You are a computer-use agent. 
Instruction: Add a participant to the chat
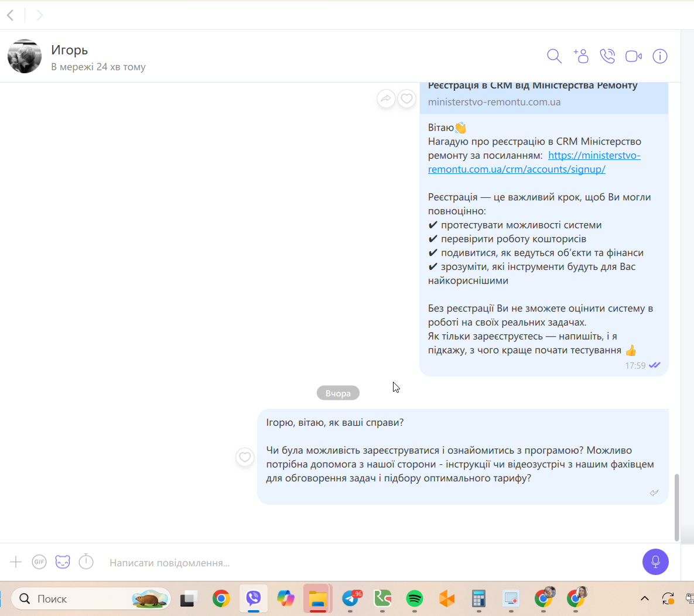point(581,56)
